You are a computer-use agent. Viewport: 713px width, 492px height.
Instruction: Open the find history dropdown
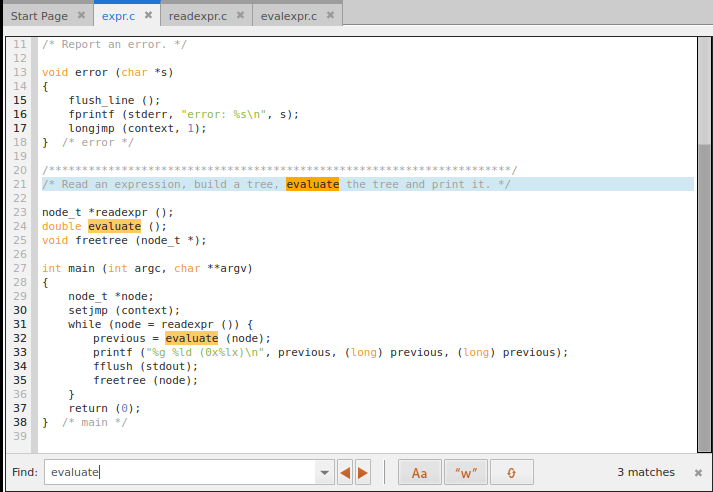324,472
